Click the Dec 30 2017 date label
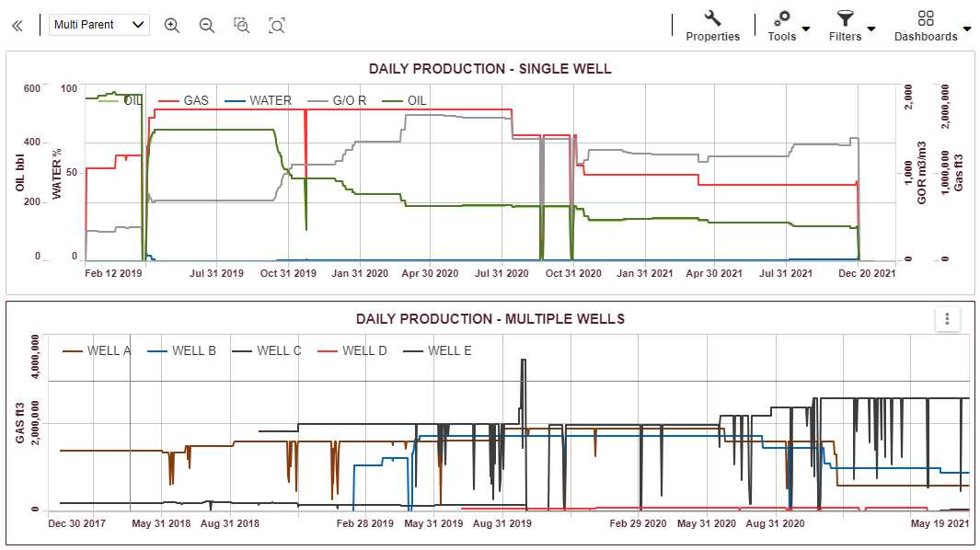Viewport: 980px width, 550px height. coord(77,523)
